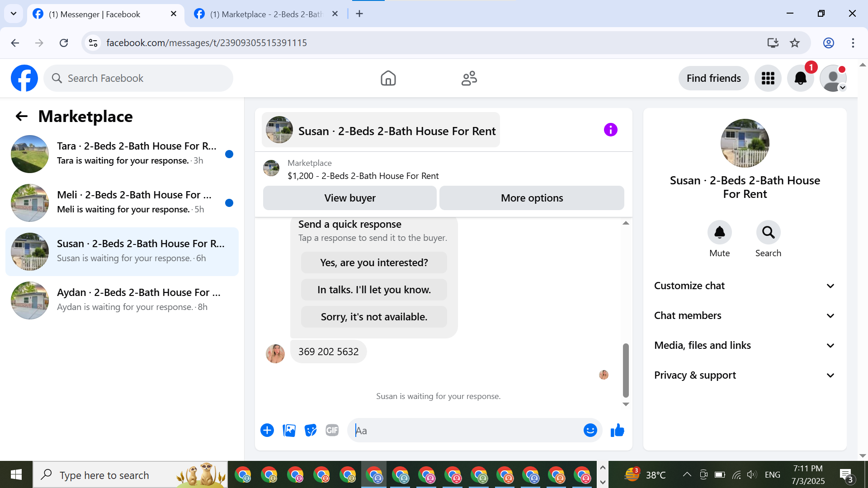Click the Aa message input field

(x=466, y=431)
